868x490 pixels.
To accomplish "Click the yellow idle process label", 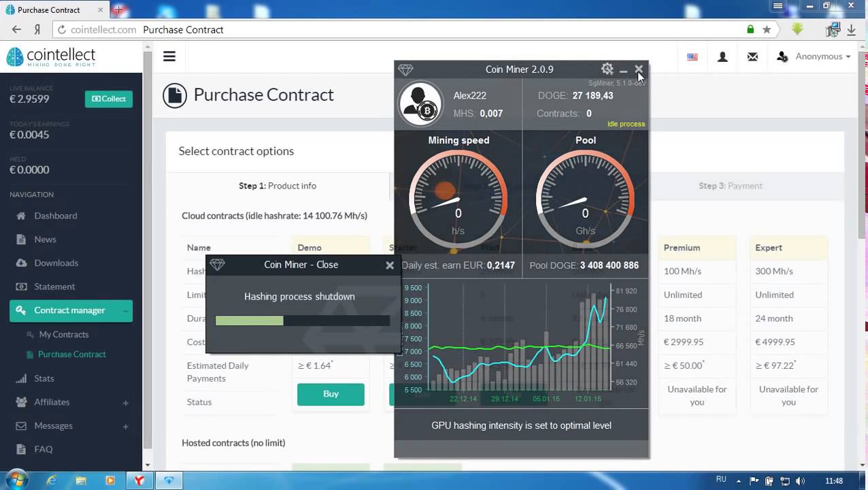I will 626,124.
